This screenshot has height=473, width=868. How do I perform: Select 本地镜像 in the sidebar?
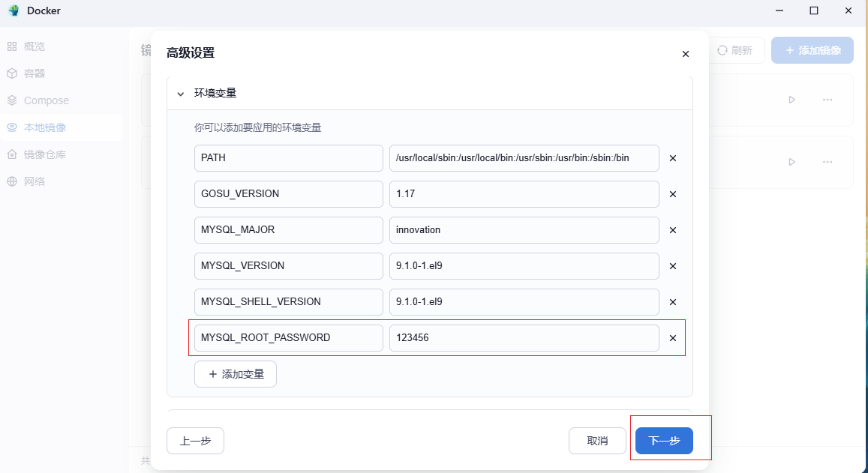[x=61, y=127]
